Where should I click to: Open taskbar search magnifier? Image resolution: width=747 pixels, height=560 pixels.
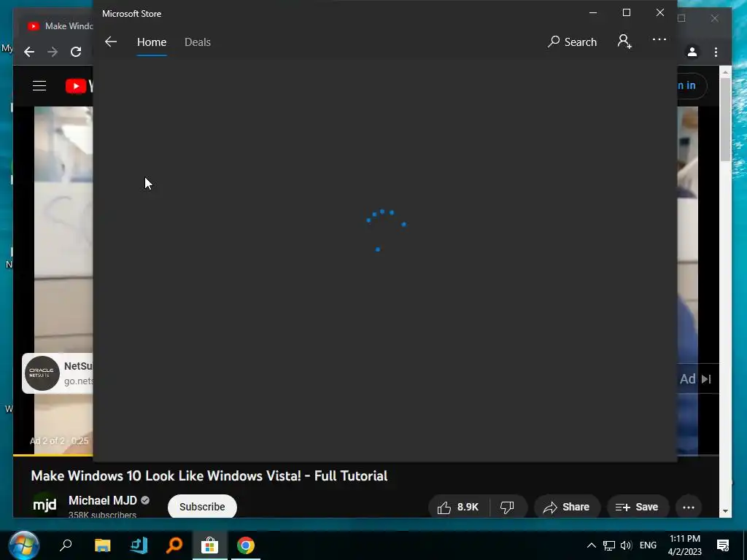point(66,545)
